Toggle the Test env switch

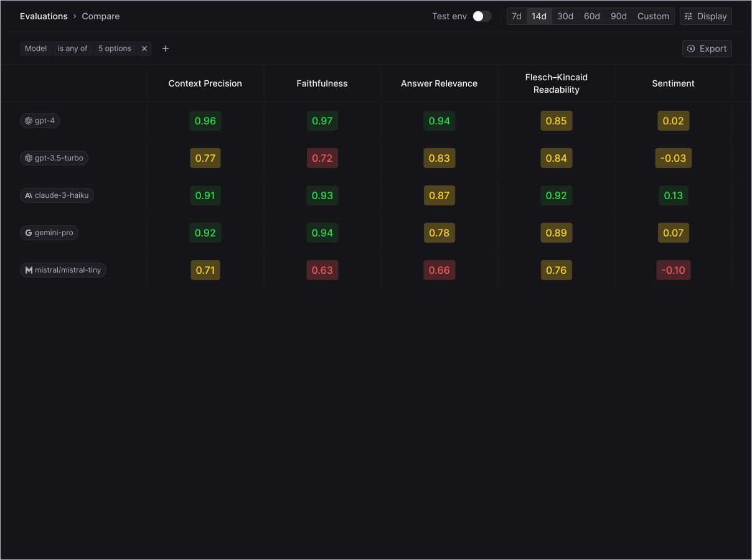482,16
